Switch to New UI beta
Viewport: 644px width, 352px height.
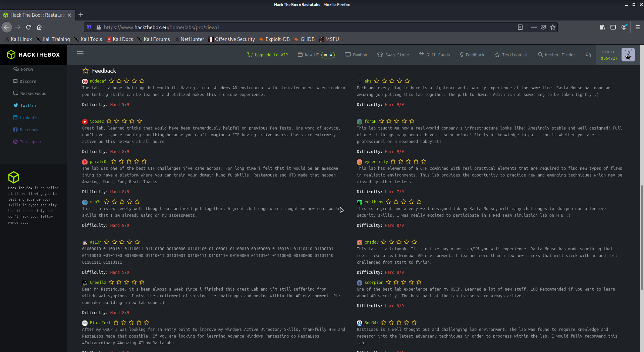316,55
